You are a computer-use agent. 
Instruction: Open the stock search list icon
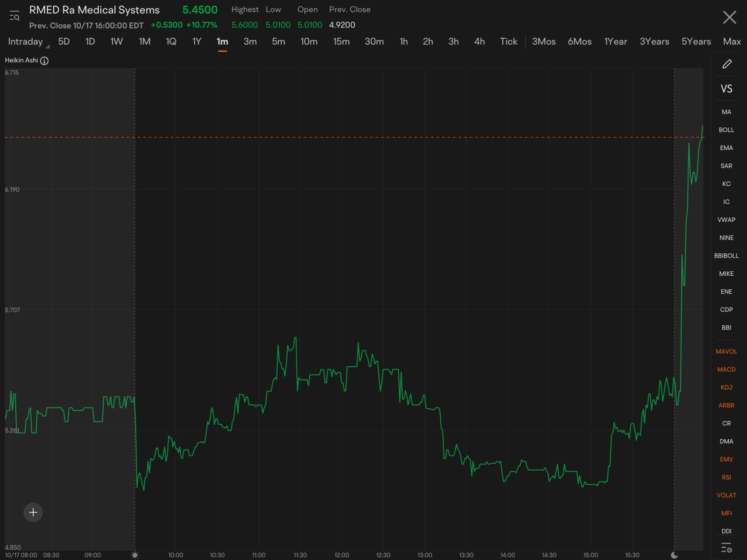point(14,16)
